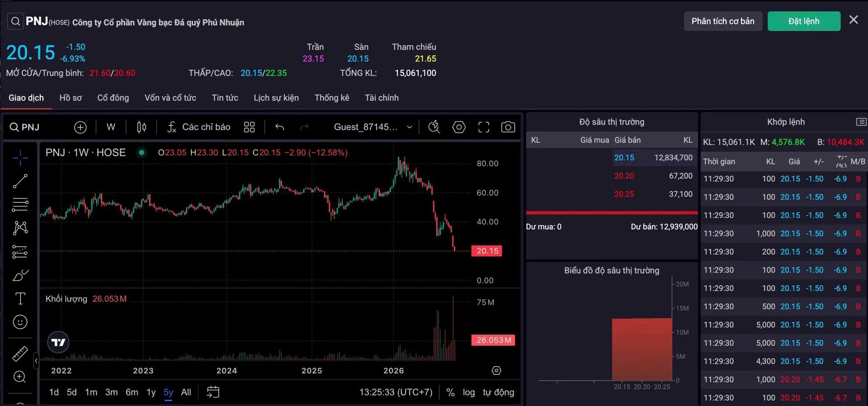Select the text annotation tool

coord(20,299)
